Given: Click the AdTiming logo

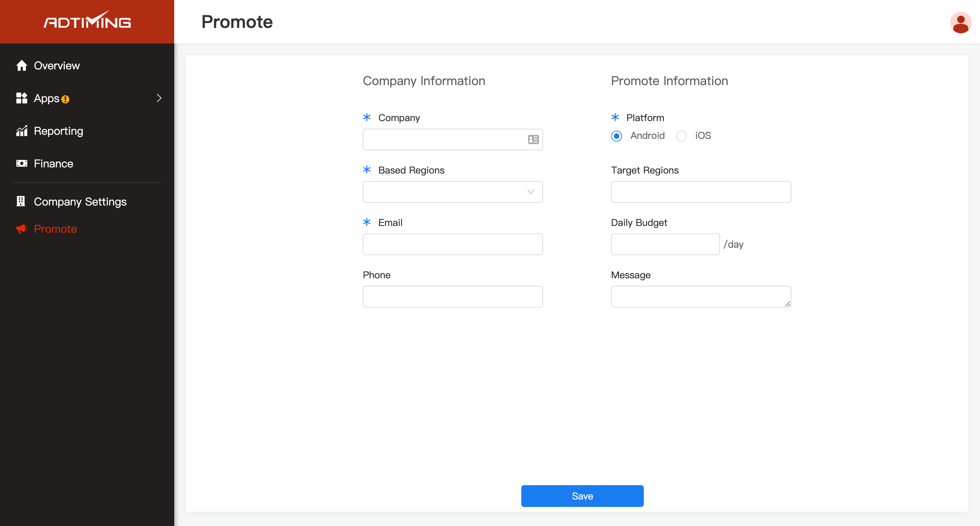Looking at the screenshot, I should click(x=86, y=21).
